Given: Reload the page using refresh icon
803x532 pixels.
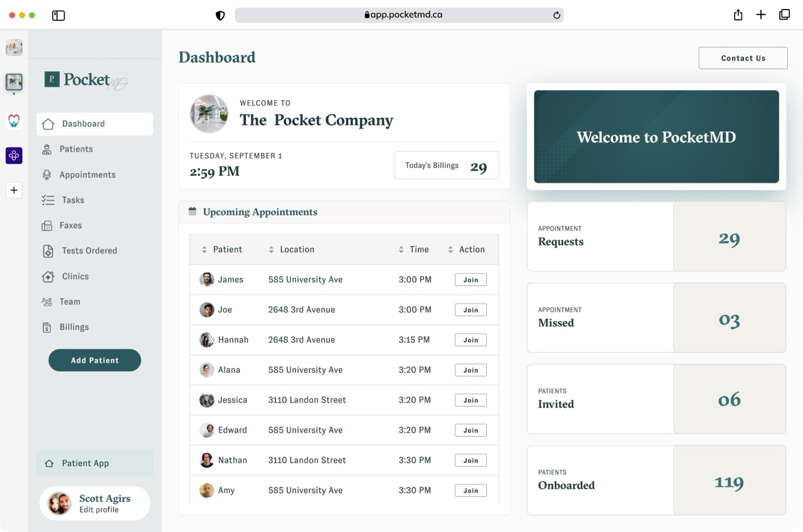Looking at the screenshot, I should [x=556, y=15].
